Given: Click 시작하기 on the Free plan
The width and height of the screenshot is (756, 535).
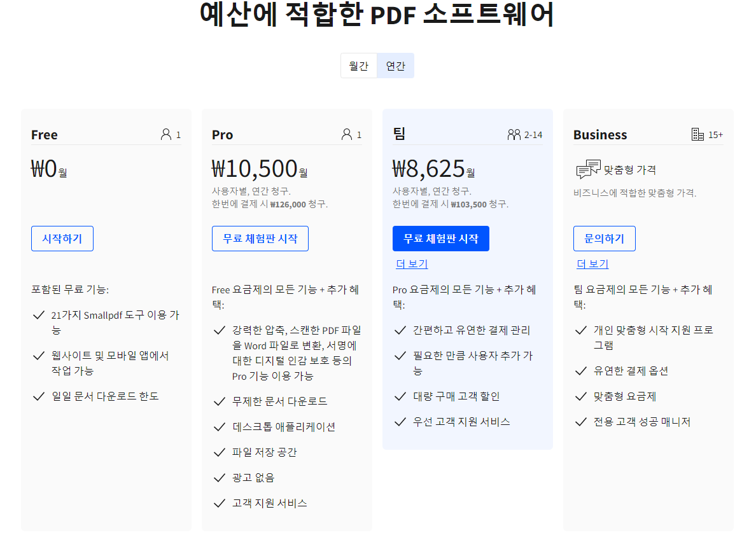Looking at the screenshot, I should (x=62, y=239).
